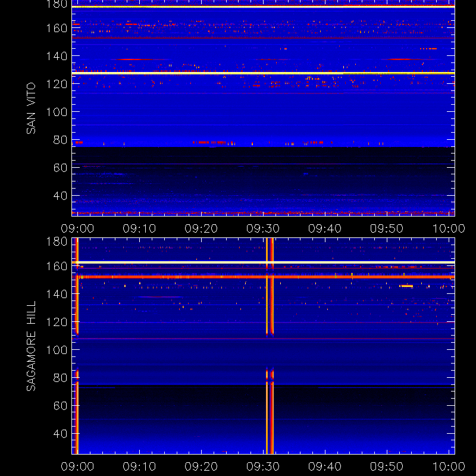Select the 160 frequency label on San Vito plot

point(57,28)
